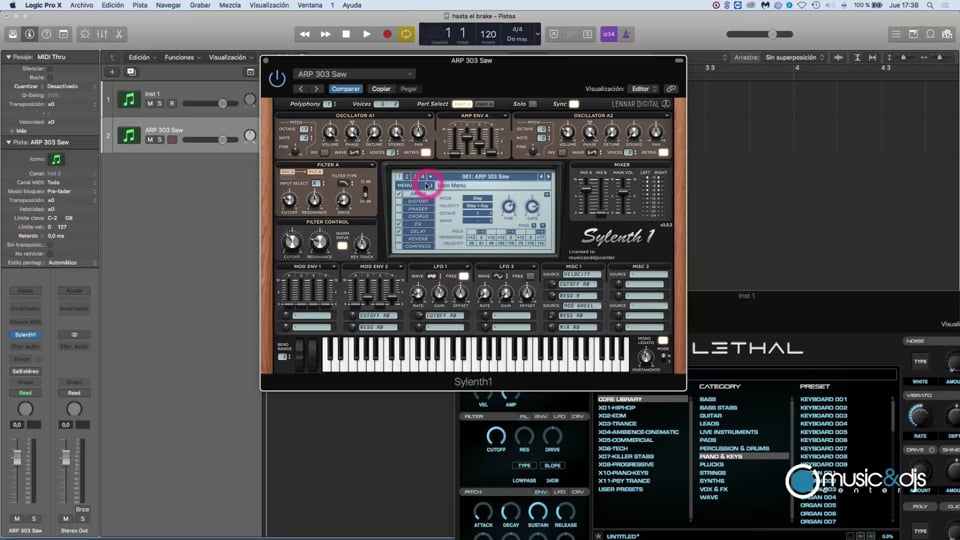Add a new track with plus button

click(112, 72)
